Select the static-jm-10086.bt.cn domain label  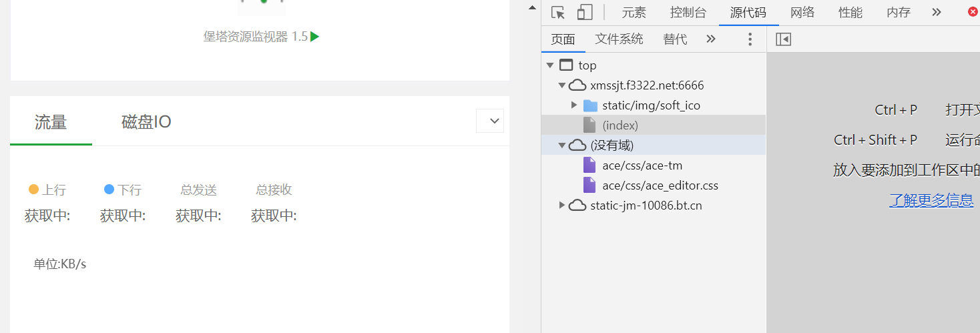pos(646,206)
